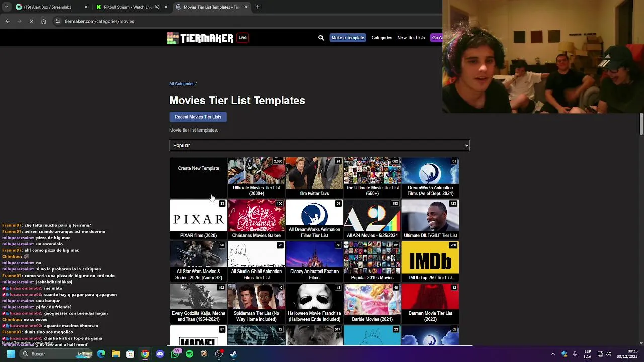The image size is (644, 362).
Task: Open the Ultimate DILF/GILF Tier List
Action: coord(430,219)
